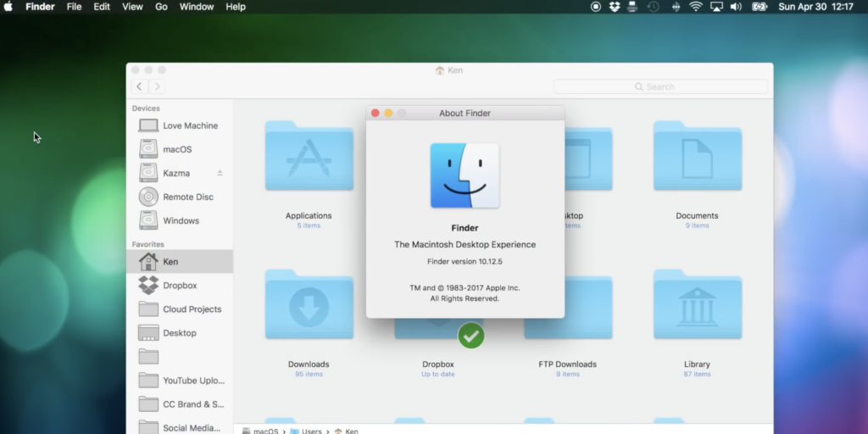The image size is (868, 434).
Task: Click the Applications folder name label
Action: (309, 216)
